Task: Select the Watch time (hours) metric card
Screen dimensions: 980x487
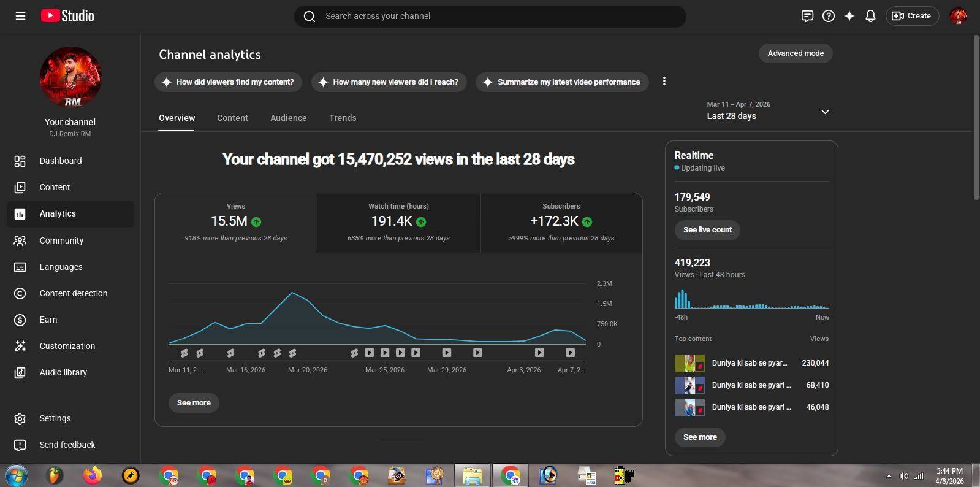Action: point(398,223)
